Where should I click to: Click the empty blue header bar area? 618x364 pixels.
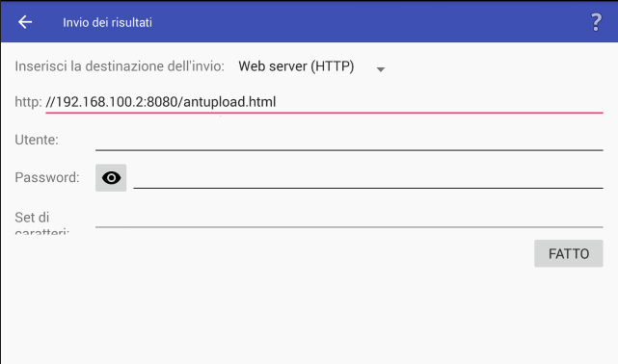coord(370,22)
